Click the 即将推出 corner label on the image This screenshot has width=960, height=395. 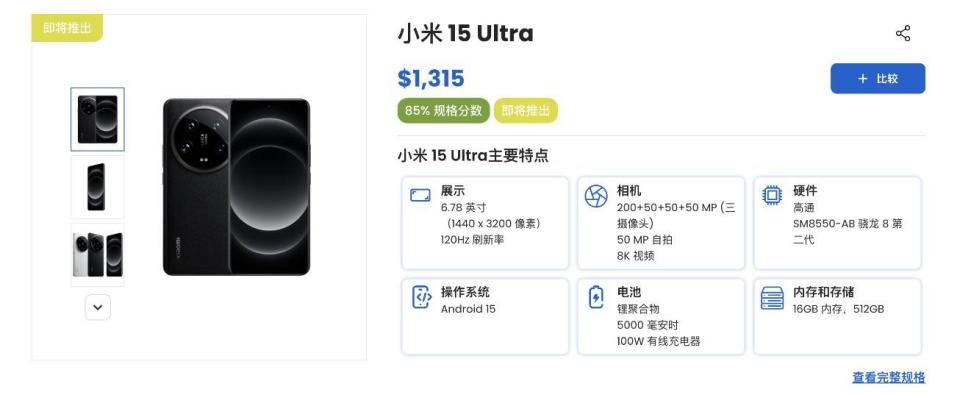click(67, 28)
